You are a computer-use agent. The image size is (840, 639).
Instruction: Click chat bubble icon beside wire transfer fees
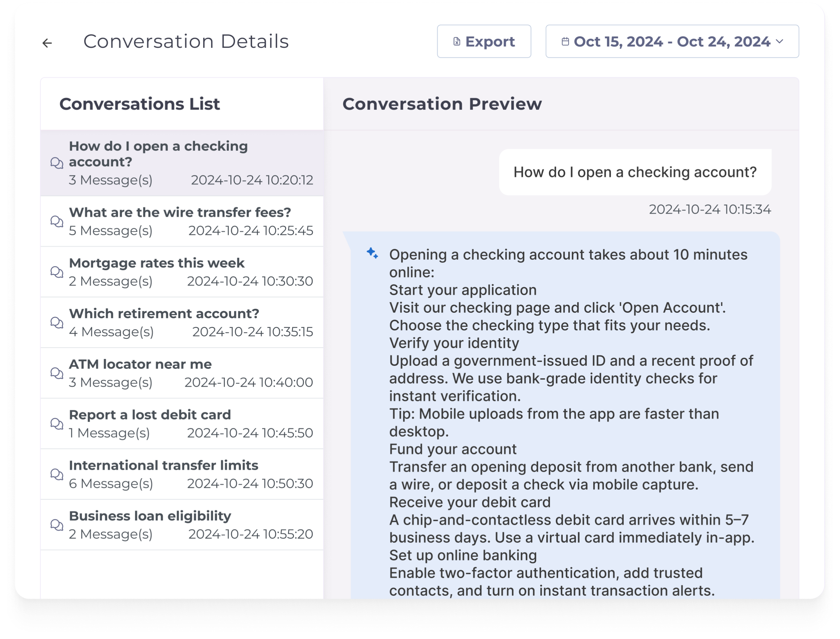point(57,221)
